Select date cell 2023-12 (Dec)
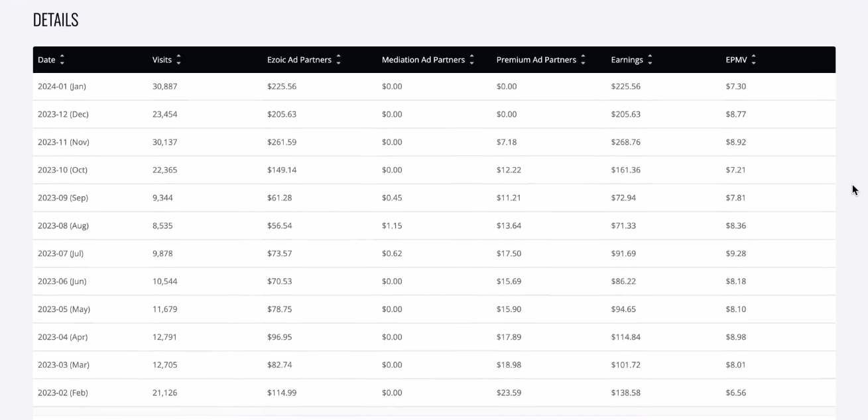Viewport: 868px width, 420px height. coord(63,114)
